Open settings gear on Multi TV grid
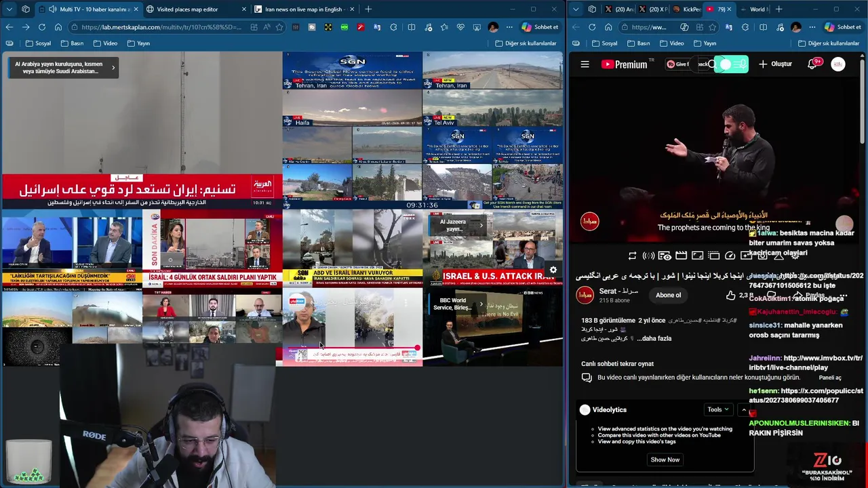 [553, 270]
